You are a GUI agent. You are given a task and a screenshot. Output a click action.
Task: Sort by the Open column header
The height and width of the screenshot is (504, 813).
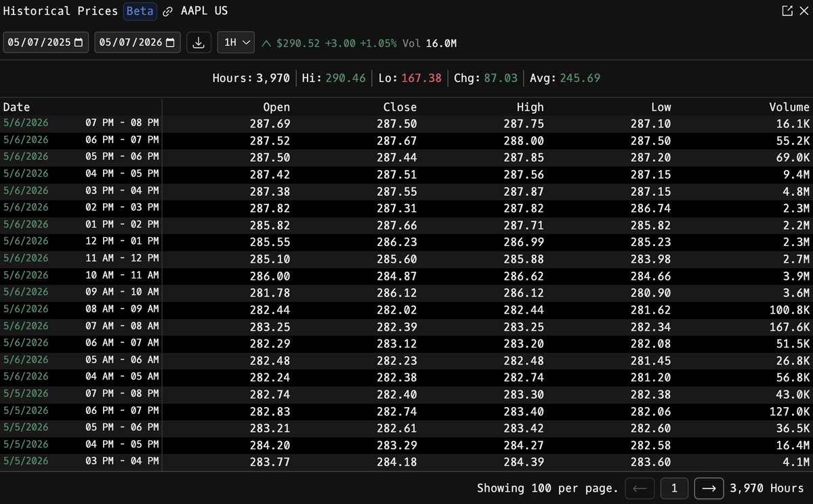pos(276,107)
